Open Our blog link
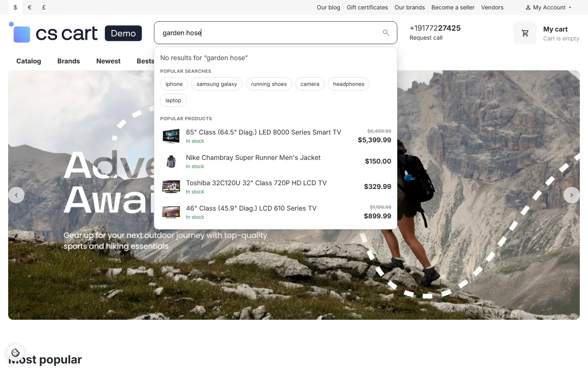Screen dimensions: 588x368 pos(328,7)
